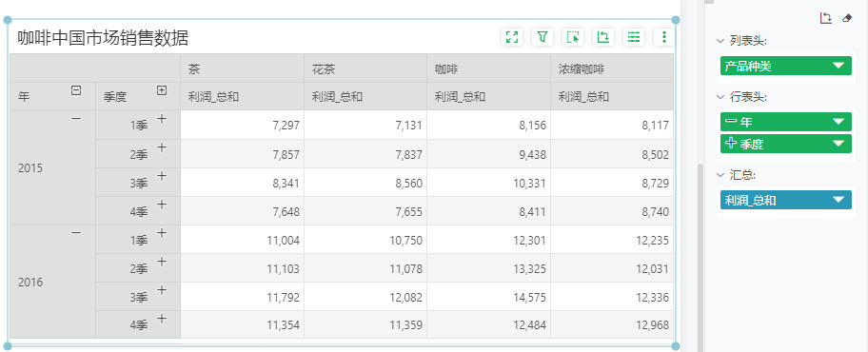Select the 2015 year cell
This screenshot has width=868, height=352.
click(x=52, y=167)
